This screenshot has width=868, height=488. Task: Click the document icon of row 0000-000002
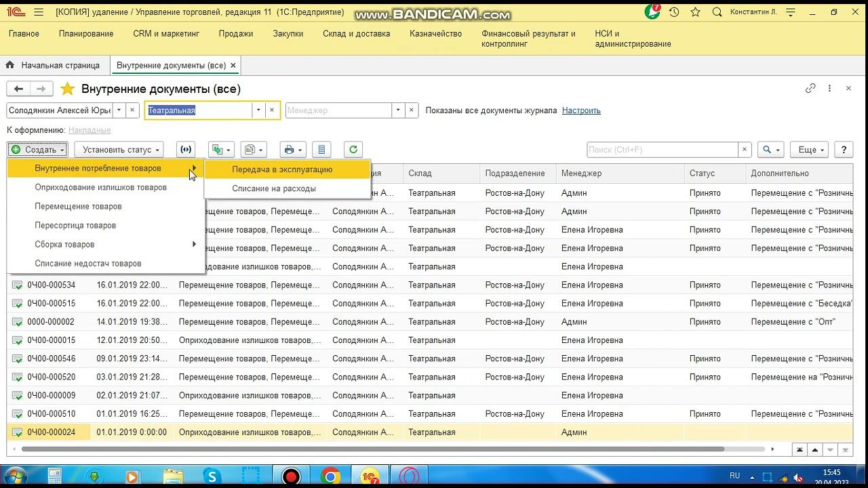(17, 322)
